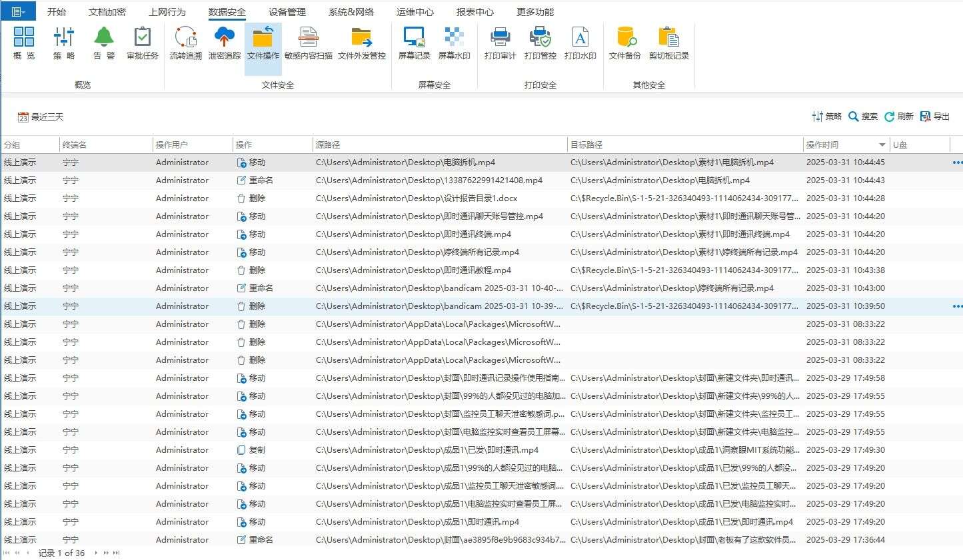The height and width of the screenshot is (560, 963).
Task: Open the ellipsis options on the first row
Action: [956, 162]
